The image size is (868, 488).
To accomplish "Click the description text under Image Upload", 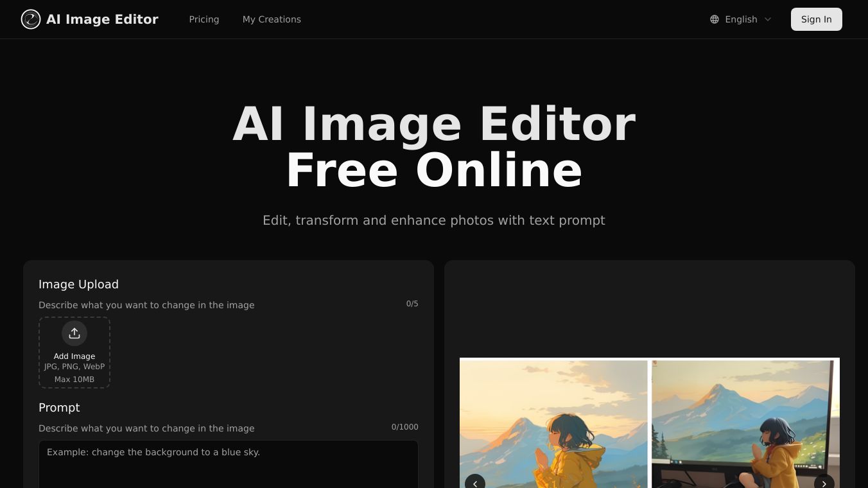I will 146,305.
